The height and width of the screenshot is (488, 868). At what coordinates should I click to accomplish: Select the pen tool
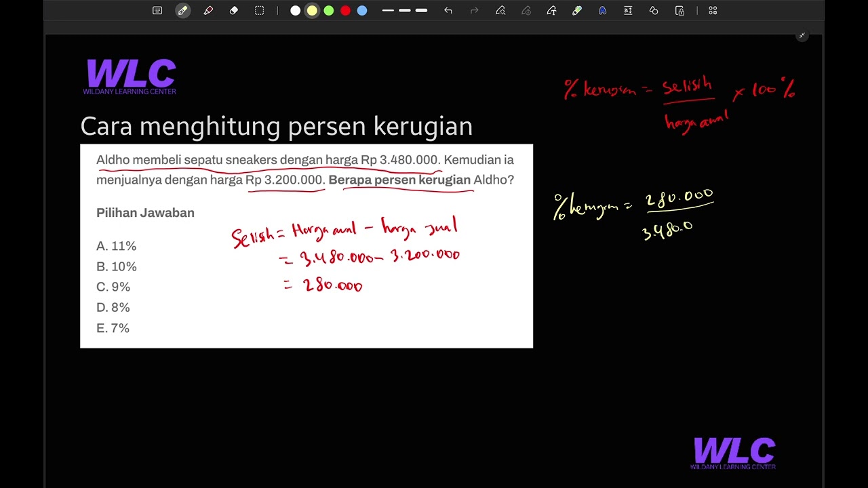point(182,10)
